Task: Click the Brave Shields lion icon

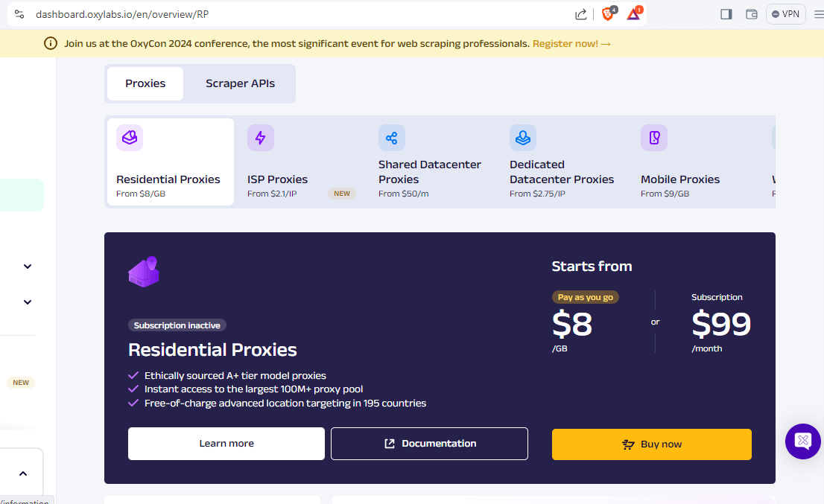Action: click(x=608, y=14)
